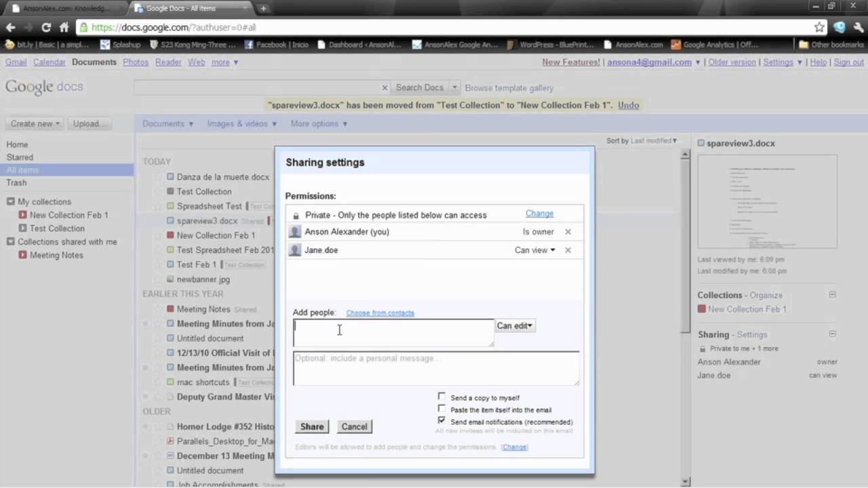This screenshot has width=868, height=488.
Task: Click the Cancel button
Action: click(x=354, y=426)
